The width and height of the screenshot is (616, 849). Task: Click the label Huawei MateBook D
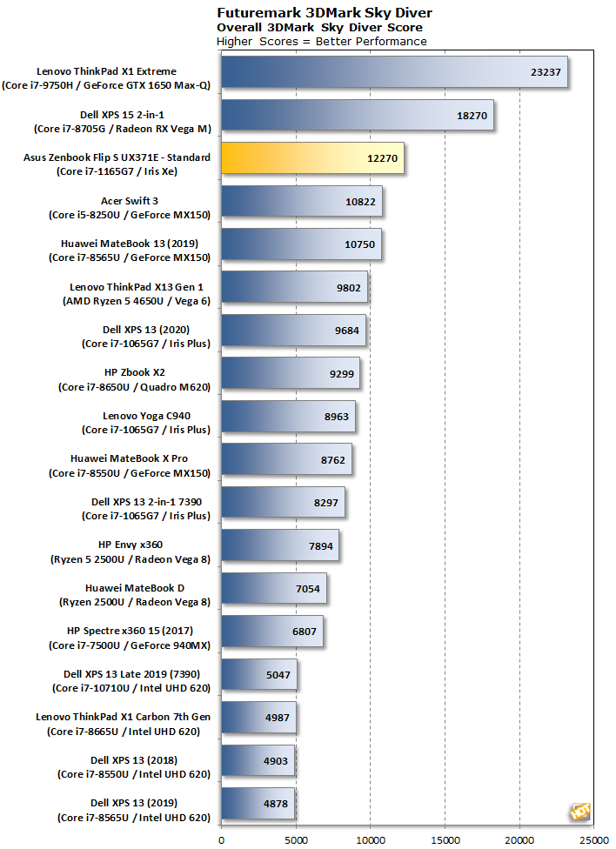(x=135, y=588)
